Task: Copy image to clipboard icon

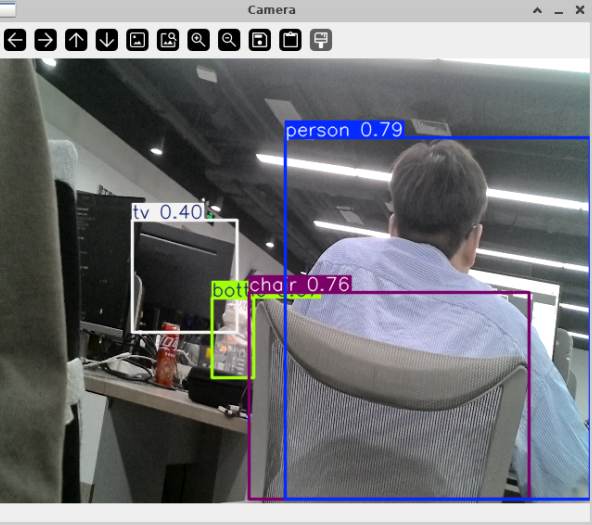Action: [290, 40]
